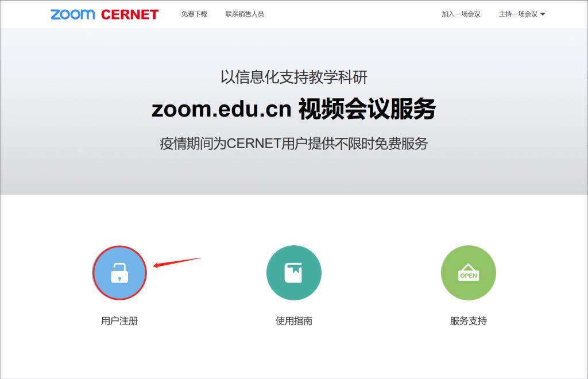Click the blue padlock user registration icon
This screenshot has width=588, height=379.
[x=120, y=273]
